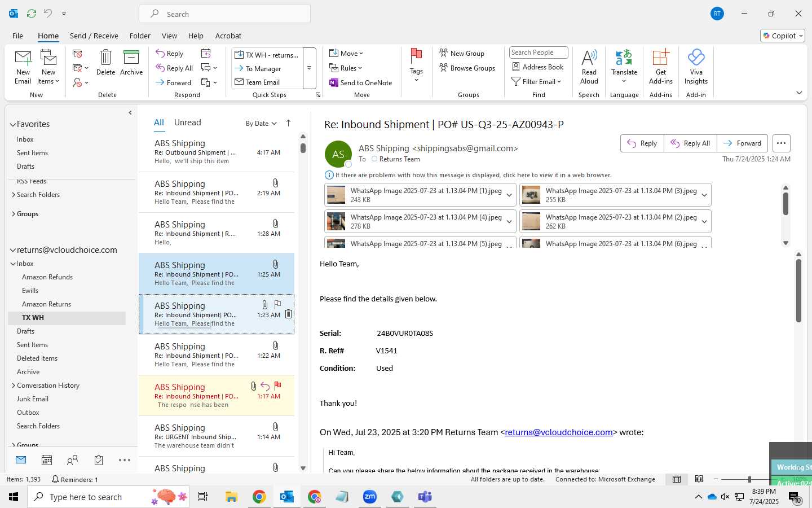The image size is (812, 508).
Task: Click Send to OneNote icon
Action: click(334, 82)
